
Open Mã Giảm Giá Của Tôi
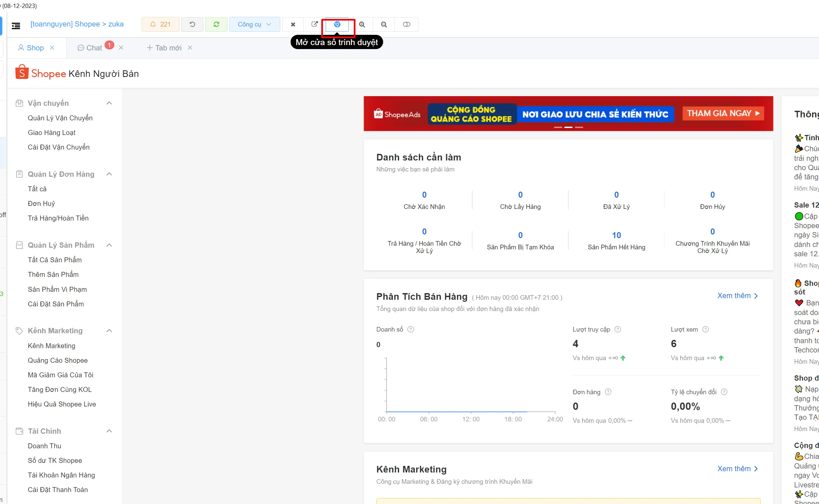point(61,375)
